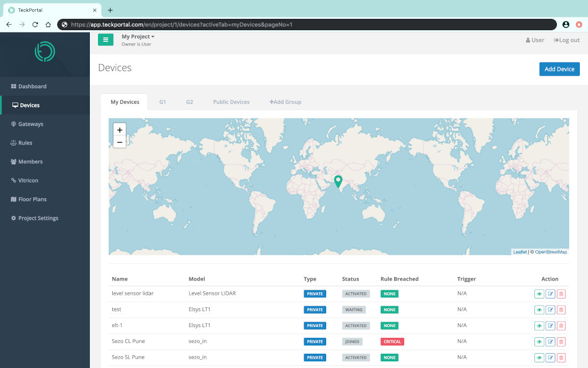Zoom in on the map
588x368 pixels.
(119, 130)
